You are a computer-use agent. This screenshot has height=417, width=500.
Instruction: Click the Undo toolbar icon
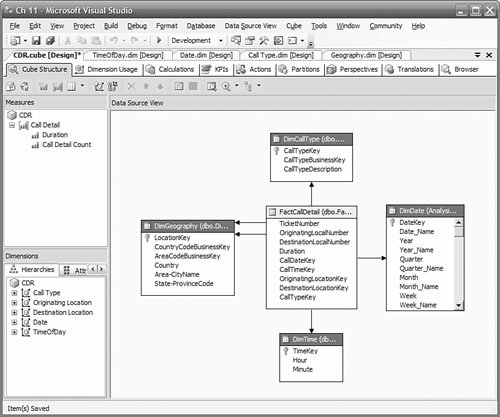click(114, 41)
